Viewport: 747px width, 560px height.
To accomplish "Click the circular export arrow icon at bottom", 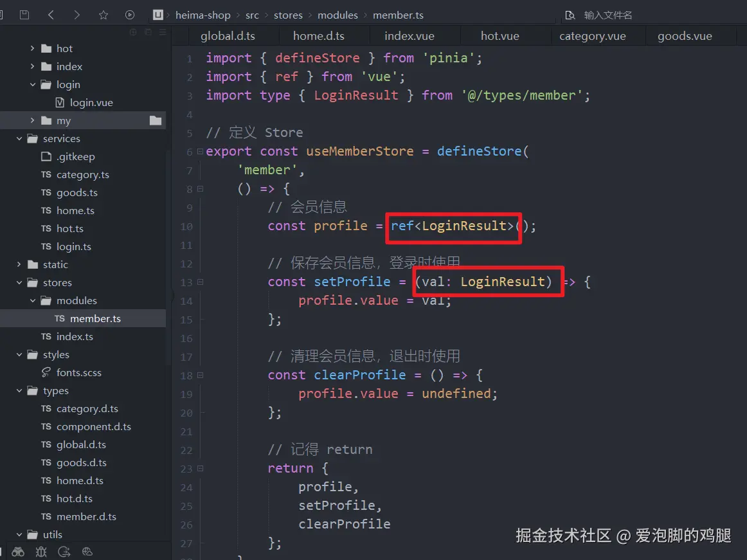I will pos(64,552).
